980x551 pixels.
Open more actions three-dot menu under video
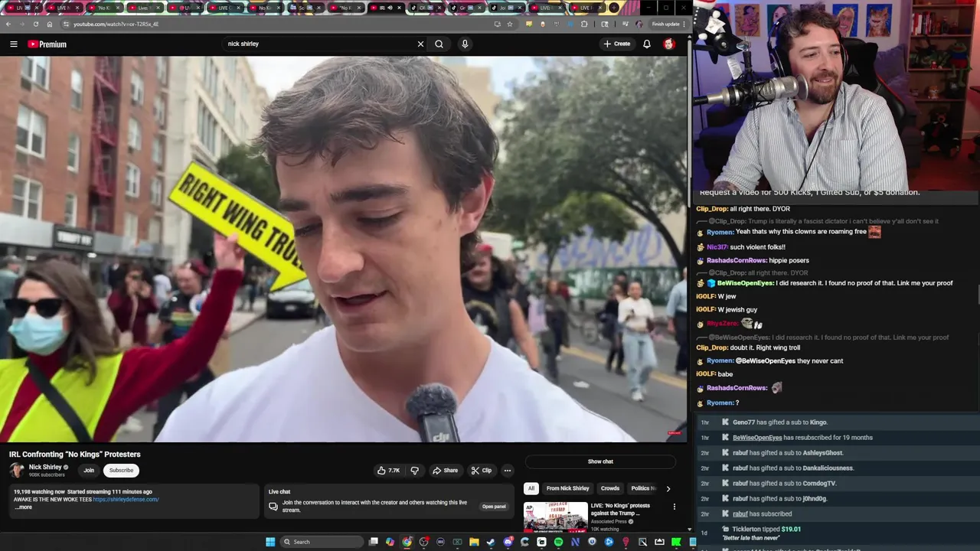pyautogui.click(x=508, y=471)
